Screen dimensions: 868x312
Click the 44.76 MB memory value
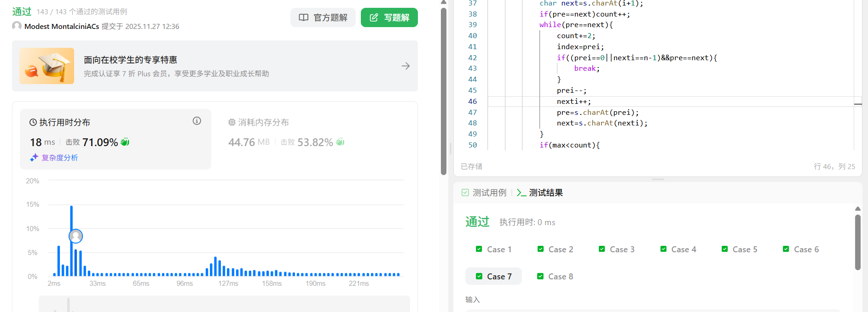coord(249,142)
